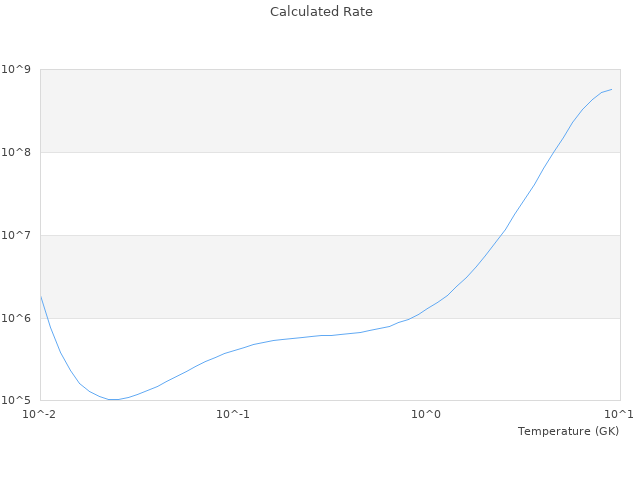Screen dimensions: 640x480
Task: Click the 10^-2 x-axis tick label
Action: [x=40, y=414]
